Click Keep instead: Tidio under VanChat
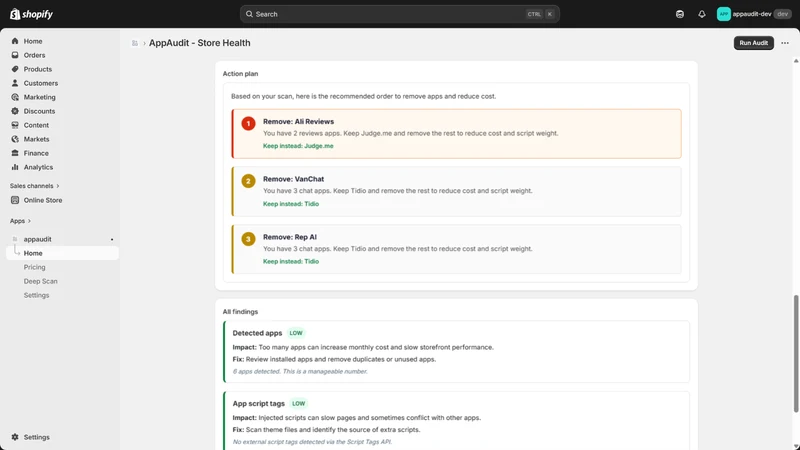 point(291,204)
